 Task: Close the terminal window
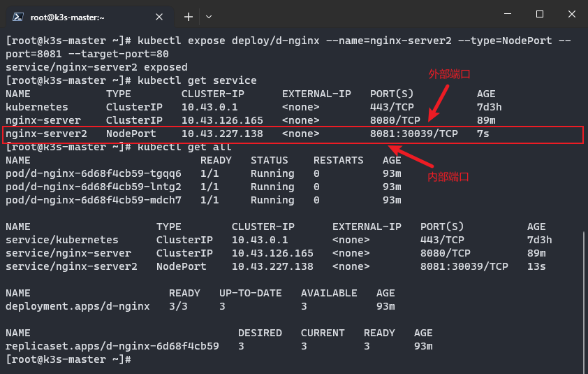[x=571, y=14]
